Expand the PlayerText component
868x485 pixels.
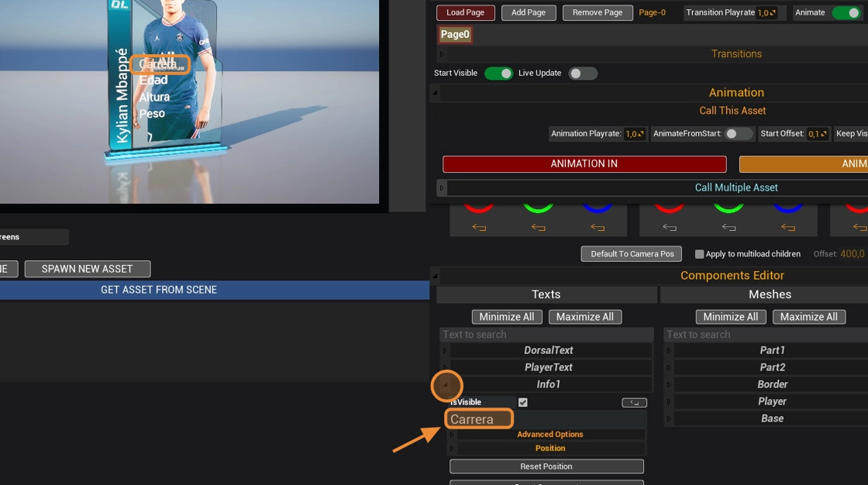(445, 368)
